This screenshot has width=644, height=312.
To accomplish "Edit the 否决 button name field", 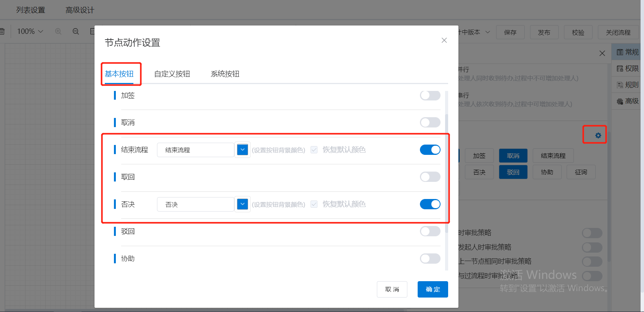I will tap(195, 204).
